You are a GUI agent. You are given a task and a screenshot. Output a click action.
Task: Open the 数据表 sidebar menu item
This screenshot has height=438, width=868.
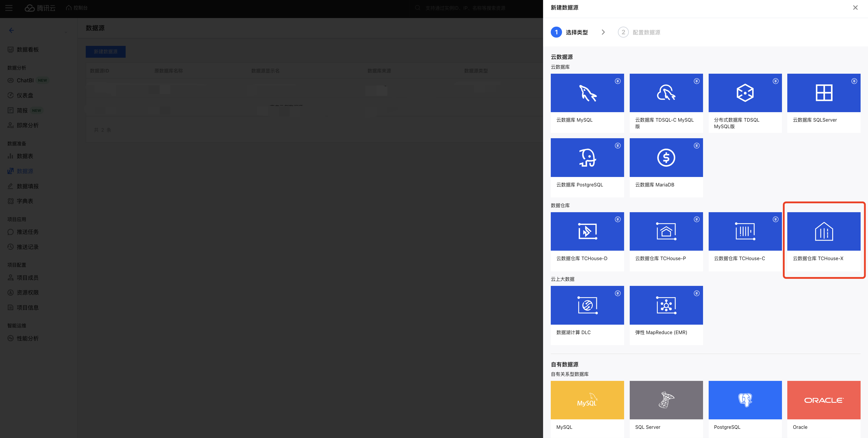click(25, 156)
